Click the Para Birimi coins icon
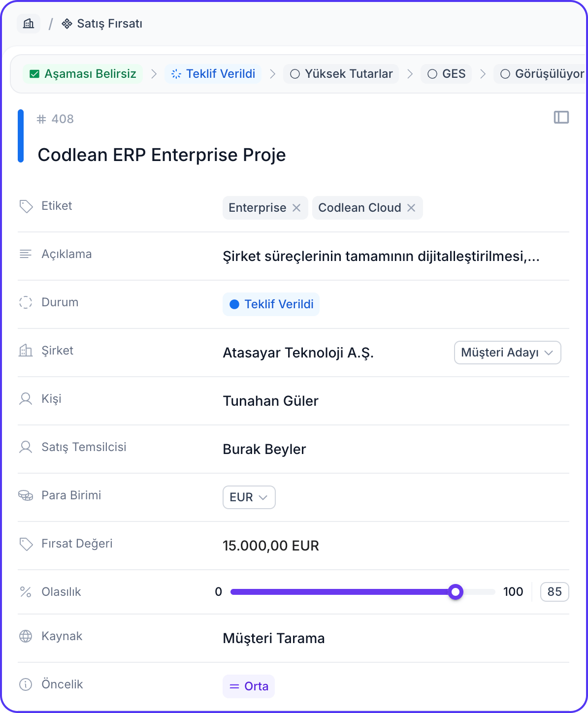Image resolution: width=588 pixels, height=713 pixels. pos(26,495)
